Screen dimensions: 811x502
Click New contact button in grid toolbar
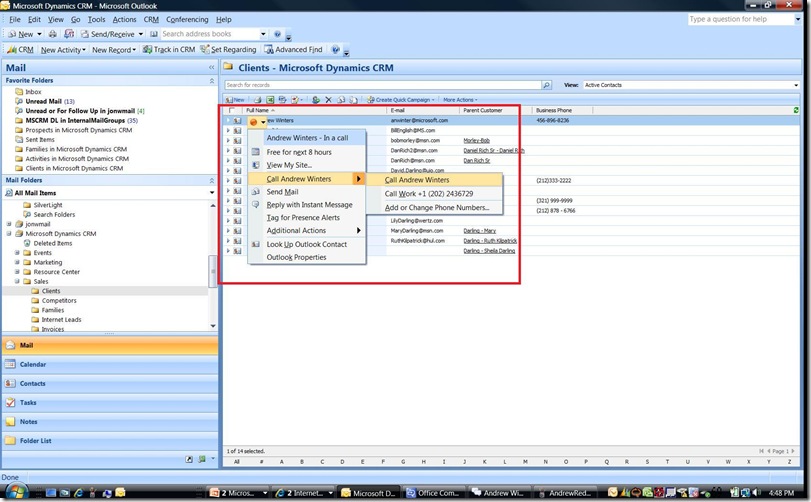coord(235,100)
